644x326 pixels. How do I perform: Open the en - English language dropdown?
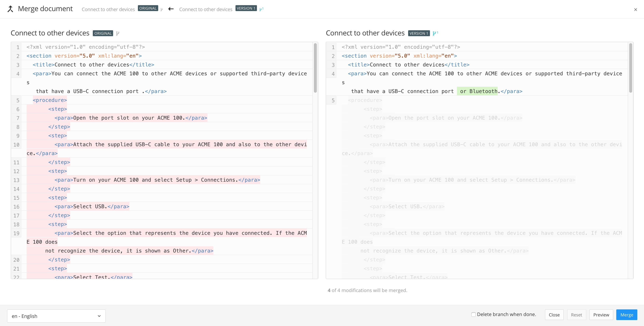[56, 316]
